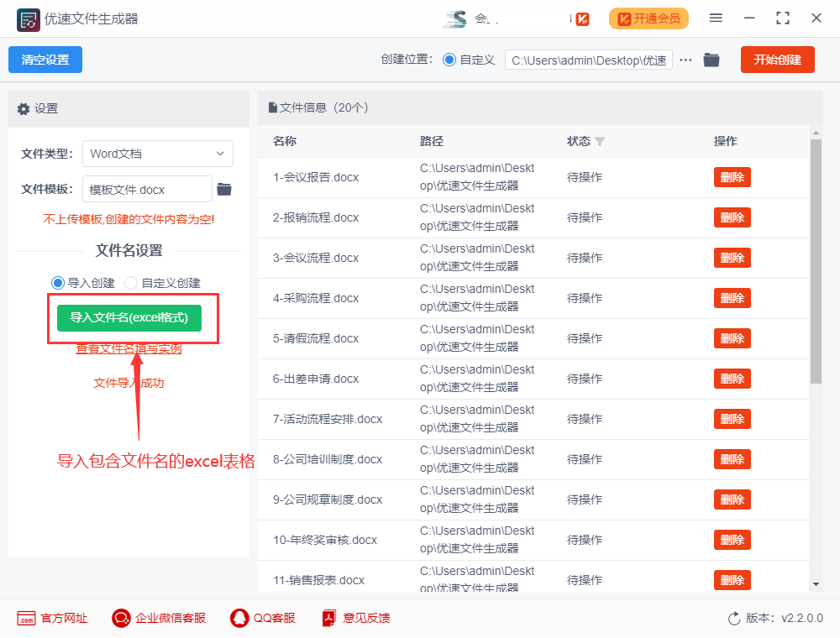Viewport: 840px width, 638px height.
Task: Select the 自定义 creation location option
Action: (x=453, y=60)
